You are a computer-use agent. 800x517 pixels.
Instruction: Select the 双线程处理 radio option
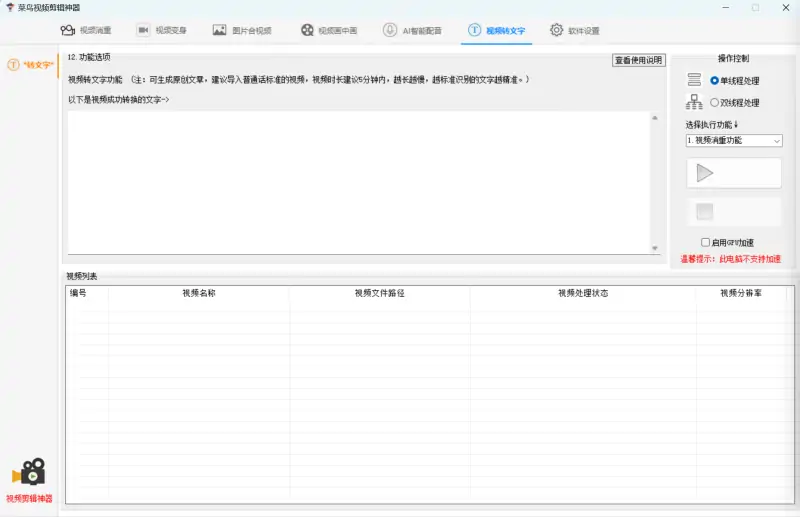(x=714, y=102)
